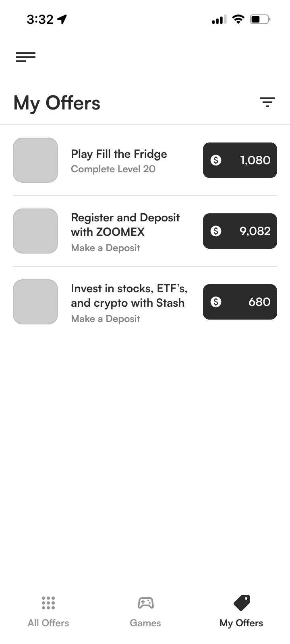Click the coin icon on 9,082 reward
The height and width of the screenshot is (644, 290).
coord(216,231)
